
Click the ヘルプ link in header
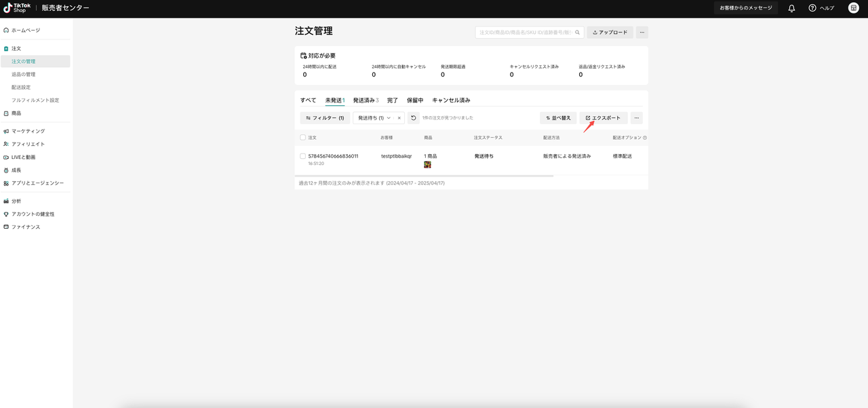pyautogui.click(x=827, y=8)
